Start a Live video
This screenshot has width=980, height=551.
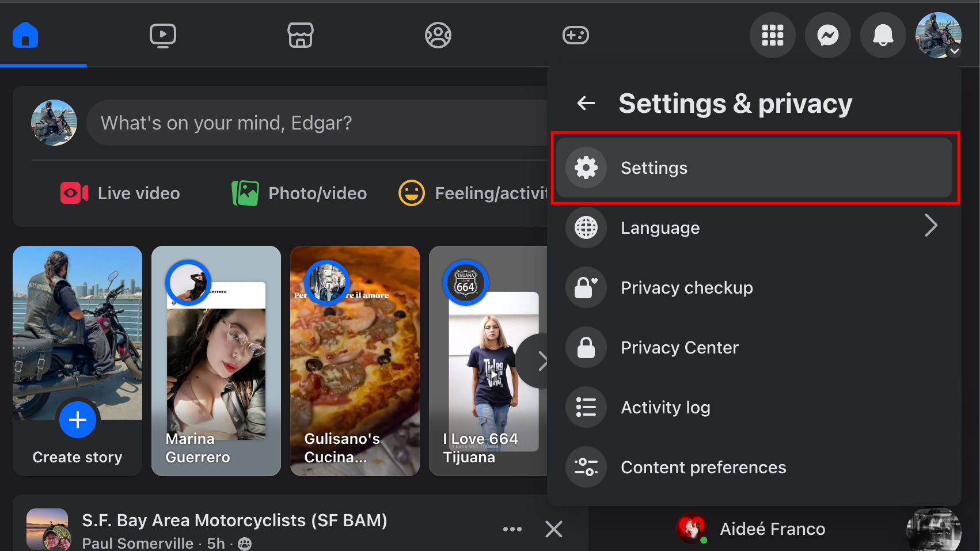point(120,193)
